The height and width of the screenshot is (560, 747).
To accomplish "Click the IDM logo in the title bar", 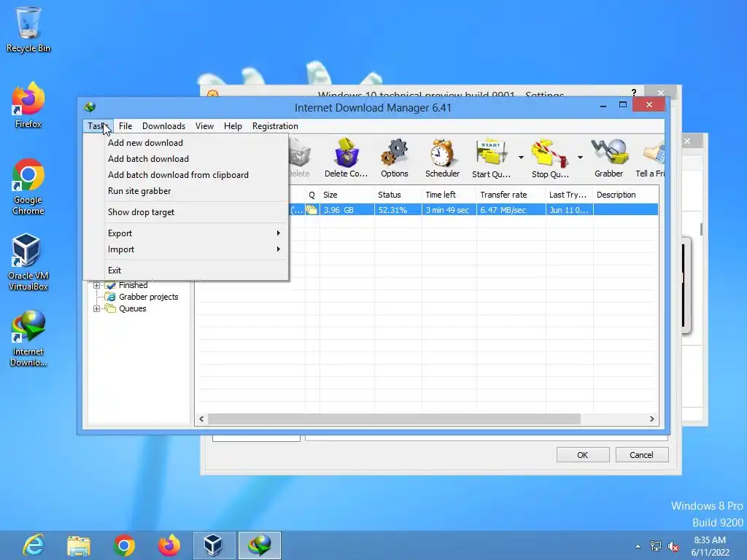I will (90, 107).
